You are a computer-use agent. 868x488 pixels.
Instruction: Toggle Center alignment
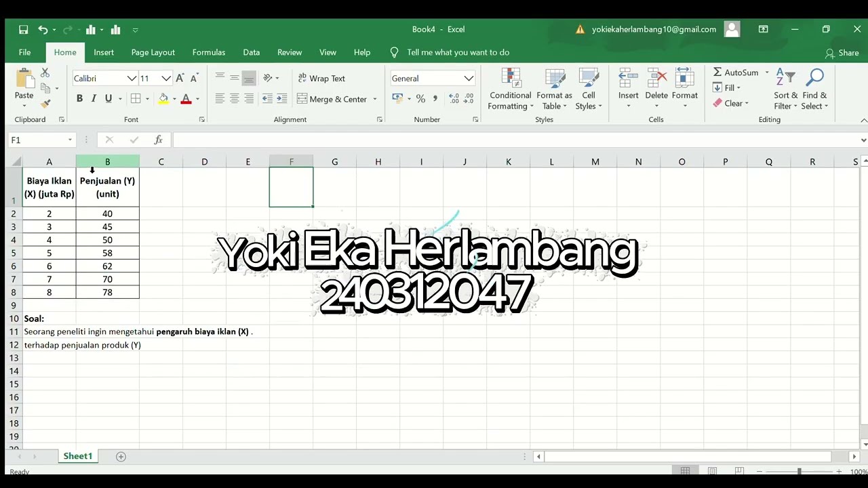[x=235, y=99]
